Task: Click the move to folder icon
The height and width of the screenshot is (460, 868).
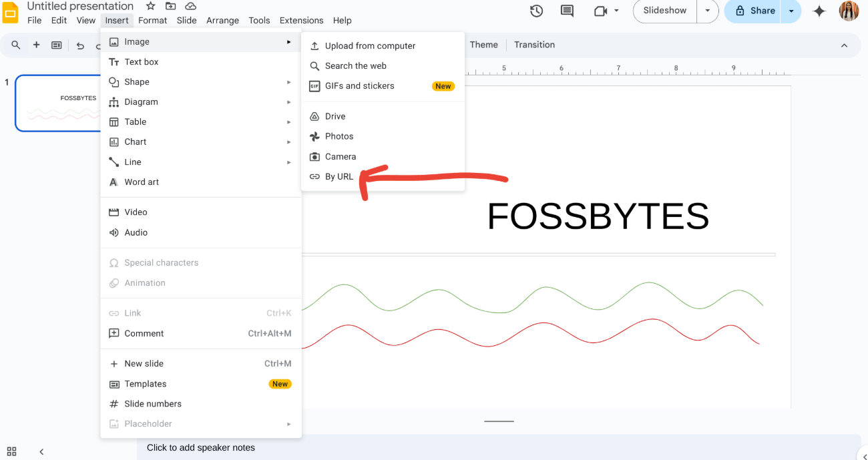Action: (171, 6)
